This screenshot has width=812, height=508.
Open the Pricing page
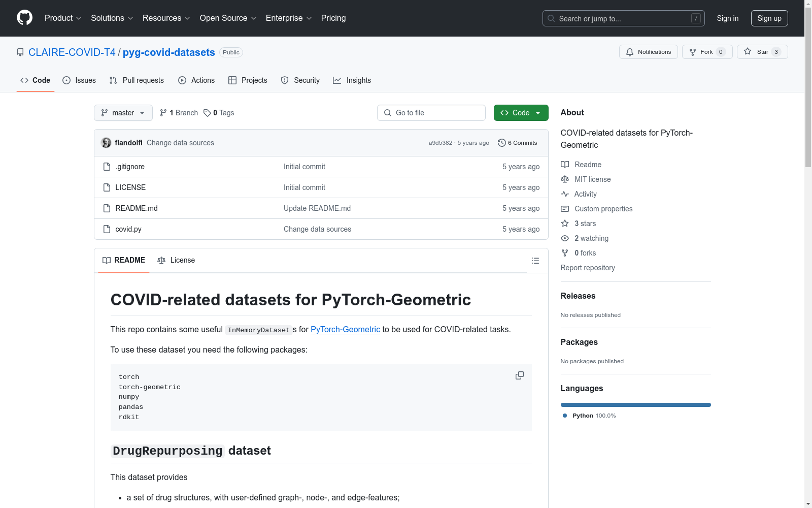point(333,18)
